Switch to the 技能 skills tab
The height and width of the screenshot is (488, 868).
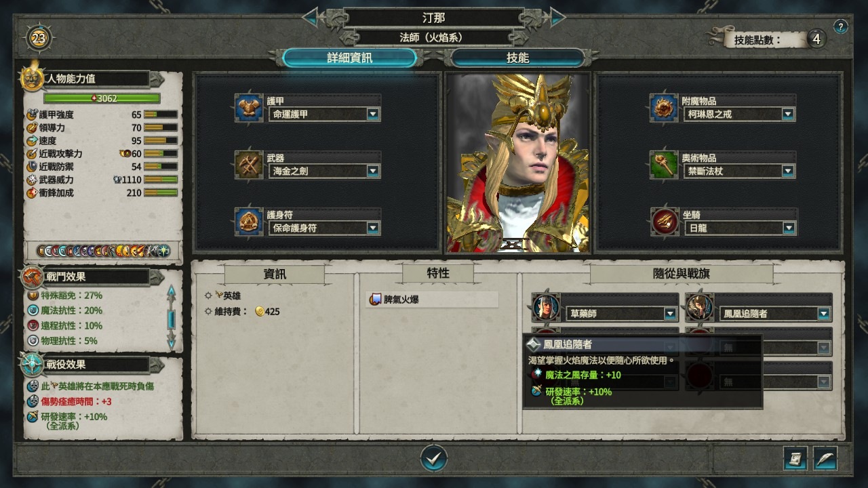click(517, 58)
